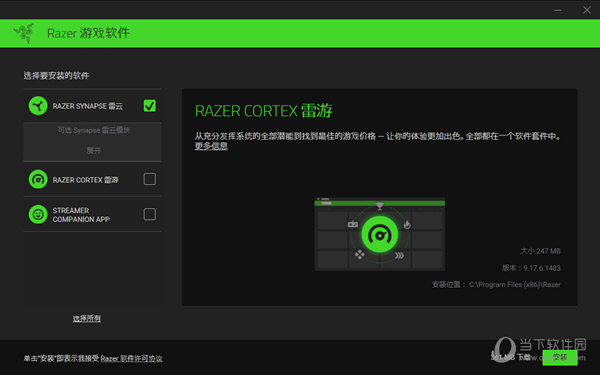
Task: Click the RAZER CORTEX 雷游 row label
Action: click(85, 179)
